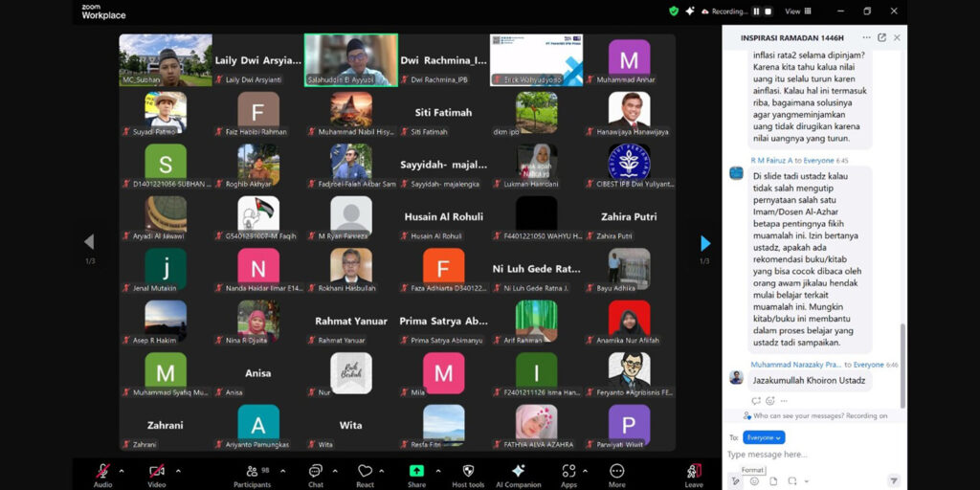Click the green Share screen icon
This screenshot has width=980, height=490.
(416, 471)
